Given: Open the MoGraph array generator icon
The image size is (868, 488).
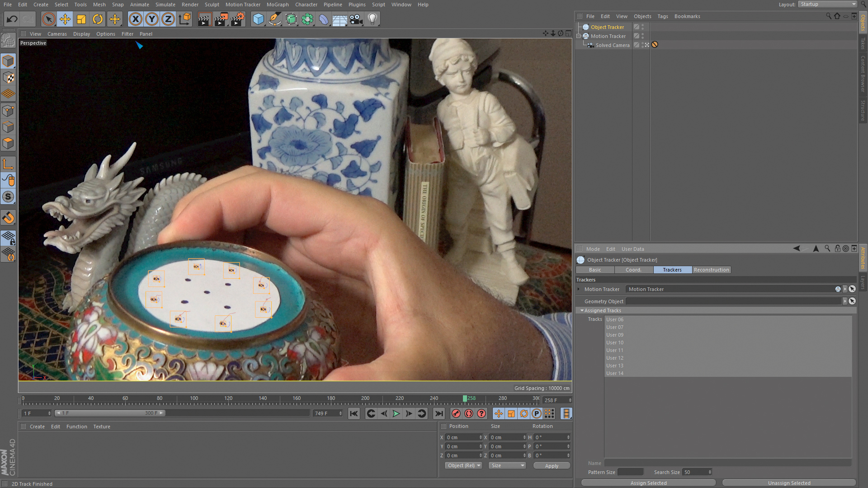Looking at the screenshot, I should 307,19.
